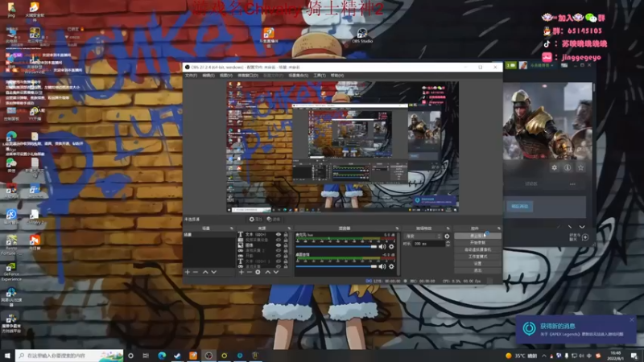This screenshot has width=644, height=362.
Task: Toggle visibility of 图像 source
Action: [279, 245]
